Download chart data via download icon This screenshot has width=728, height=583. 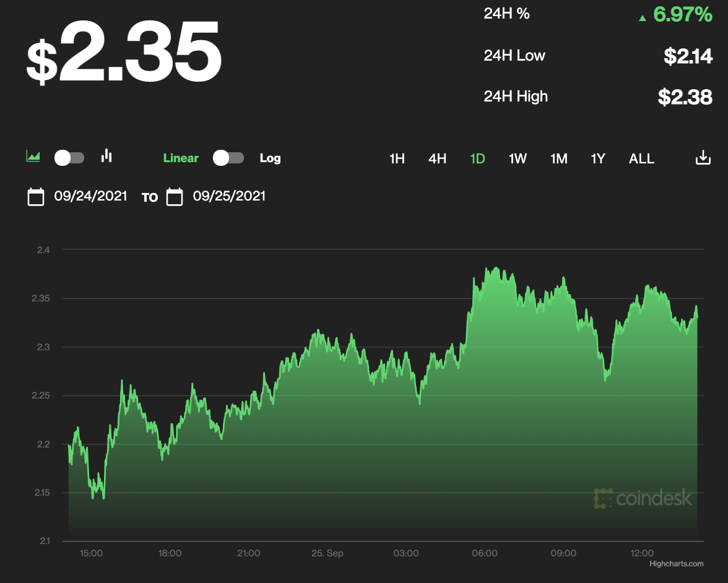pos(703,158)
